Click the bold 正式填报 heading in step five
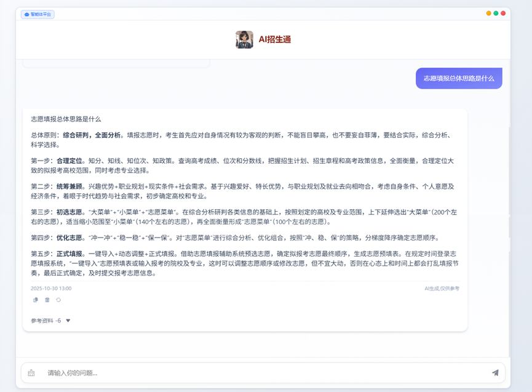This screenshot has height=392, width=532. (69, 254)
